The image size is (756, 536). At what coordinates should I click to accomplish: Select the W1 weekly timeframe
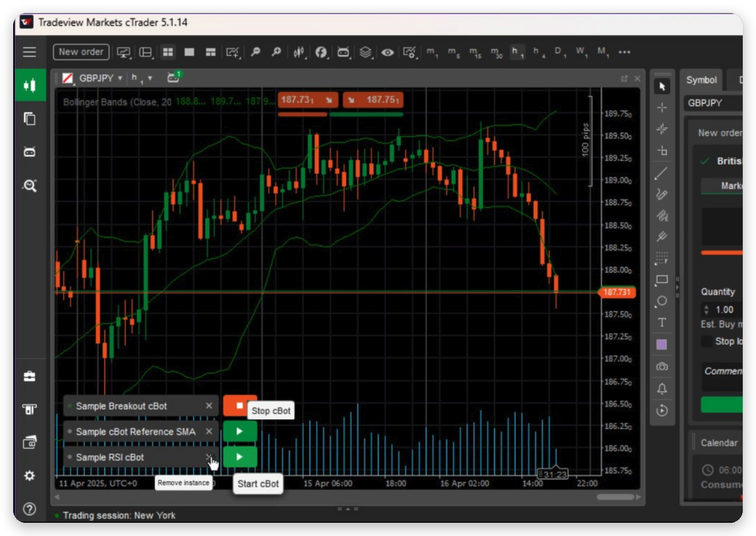tap(581, 52)
